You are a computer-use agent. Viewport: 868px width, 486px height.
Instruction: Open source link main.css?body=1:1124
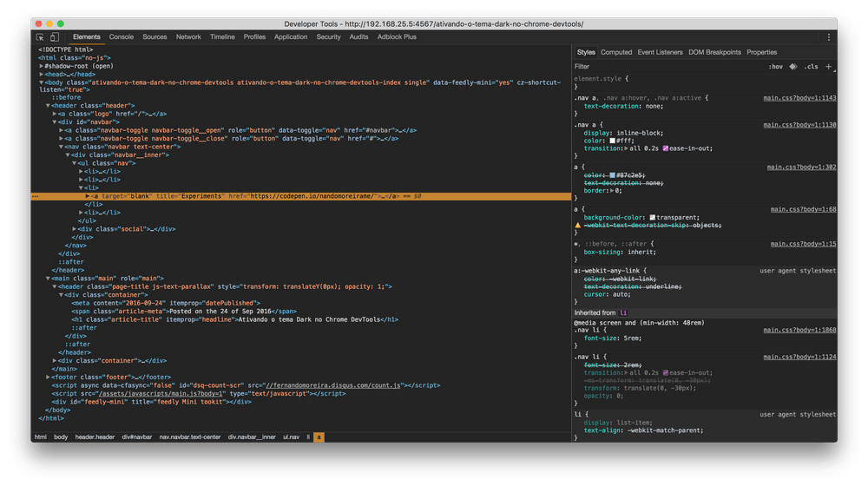799,357
